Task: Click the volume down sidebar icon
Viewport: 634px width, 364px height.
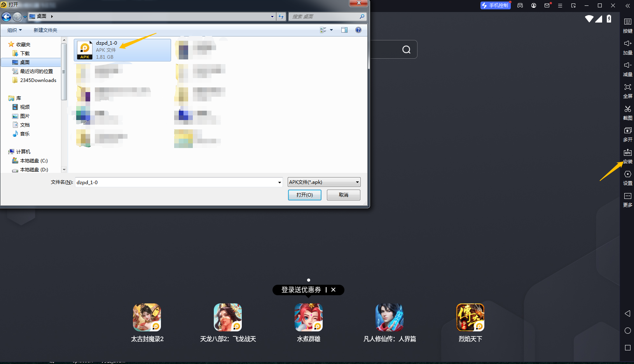Action: coord(627,65)
